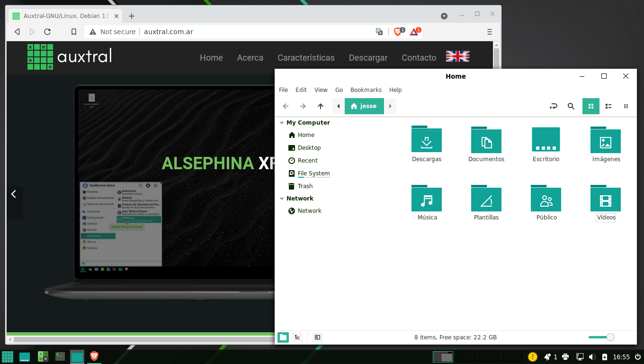
Task: Launch Brave from taskbar
Action: pos(94,357)
